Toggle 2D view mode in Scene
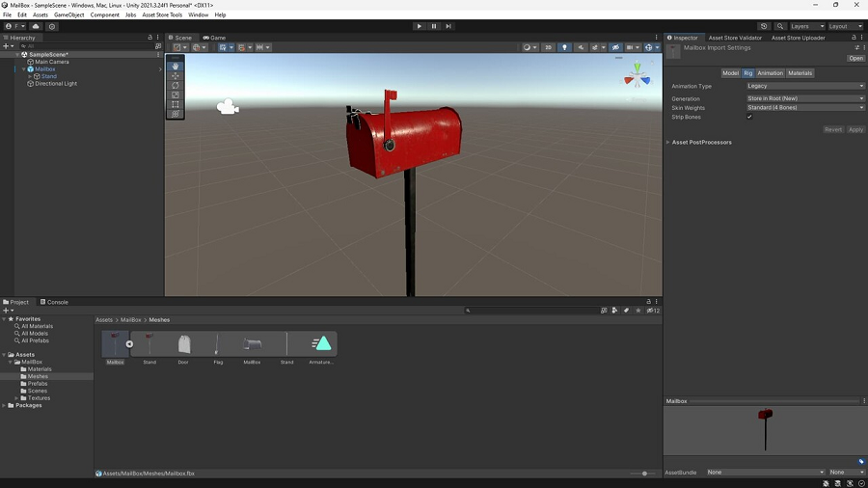Screen dimensions: 868x488 coord(548,47)
